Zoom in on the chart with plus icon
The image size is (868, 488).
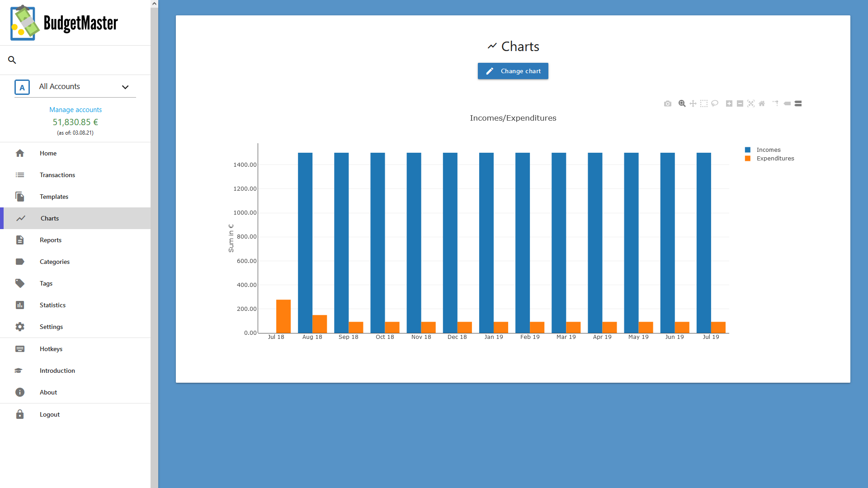pos(729,103)
